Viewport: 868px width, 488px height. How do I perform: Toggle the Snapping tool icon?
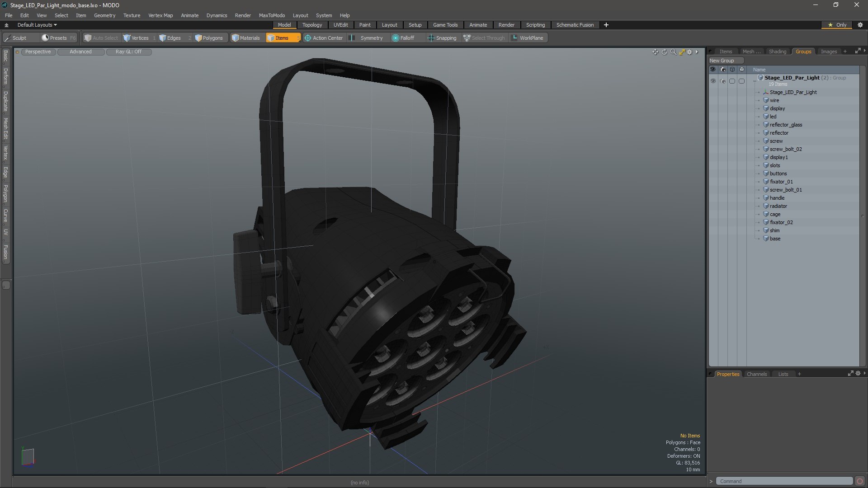pos(431,38)
